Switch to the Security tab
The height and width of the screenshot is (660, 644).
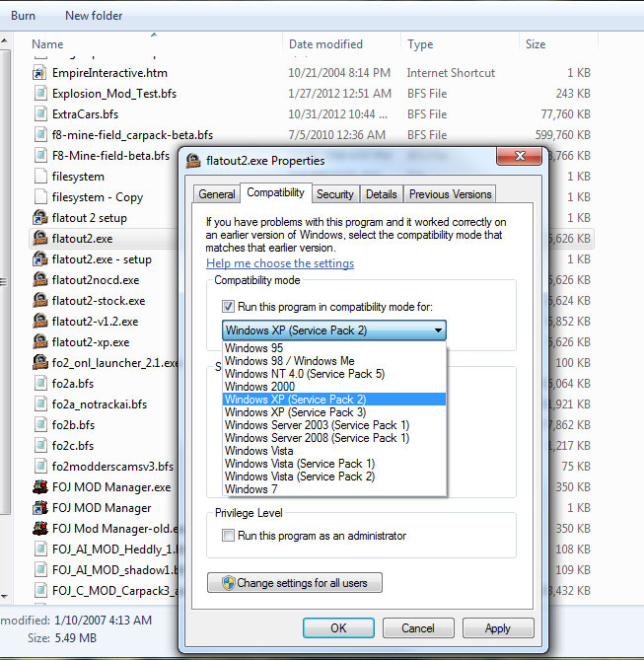point(335,194)
